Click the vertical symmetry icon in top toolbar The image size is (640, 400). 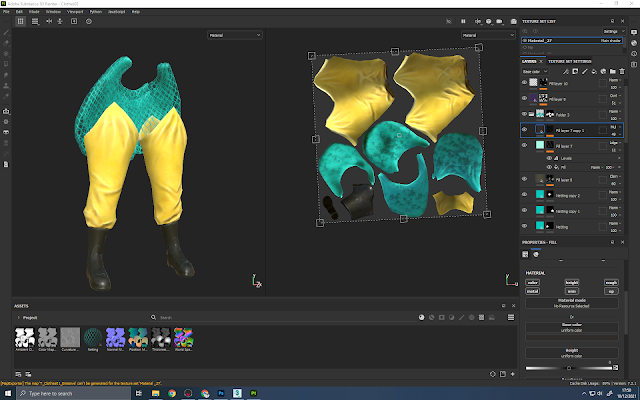[x=60, y=21]
